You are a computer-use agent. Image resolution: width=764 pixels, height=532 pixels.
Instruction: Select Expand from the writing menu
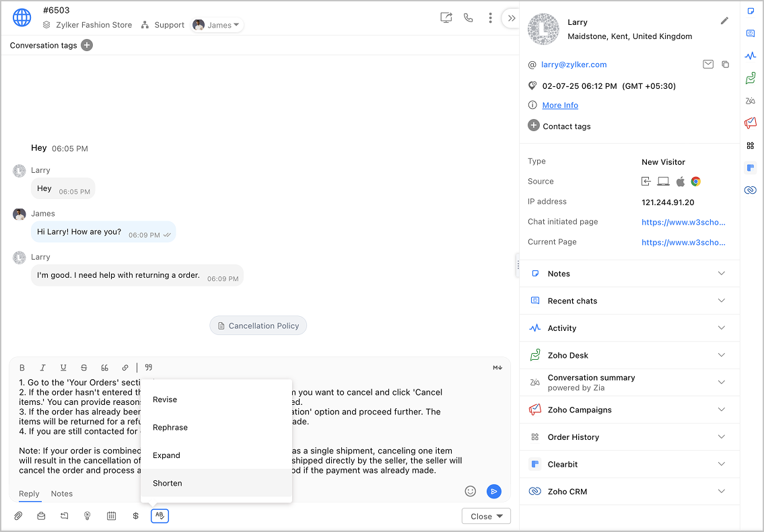[216, 455]
